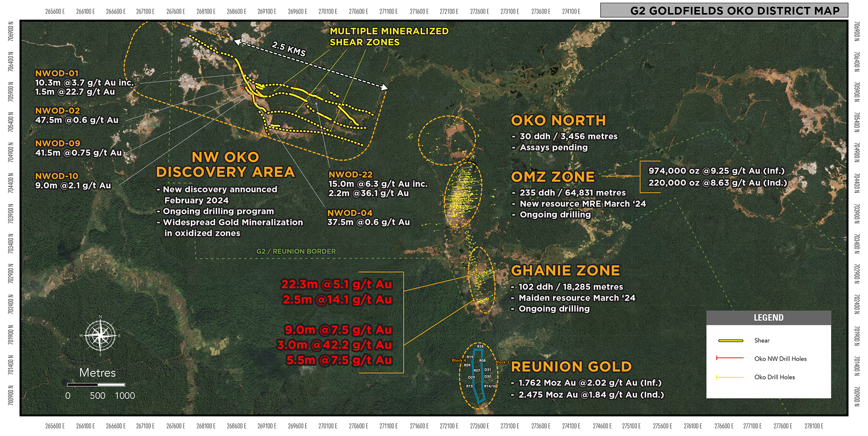Click '2.2m @36.1 g/t Au' result
868x436 pixels.
click(368, 193)
